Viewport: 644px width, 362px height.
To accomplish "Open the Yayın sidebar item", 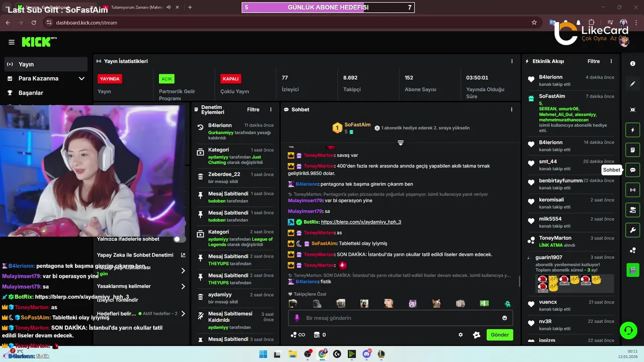I will tap(46, 64).
